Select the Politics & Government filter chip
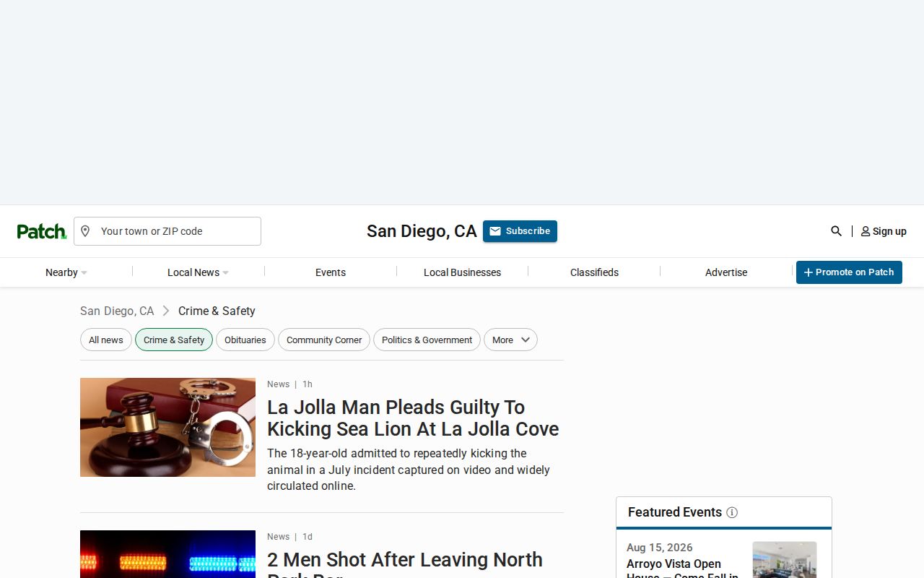 [427, 340]
